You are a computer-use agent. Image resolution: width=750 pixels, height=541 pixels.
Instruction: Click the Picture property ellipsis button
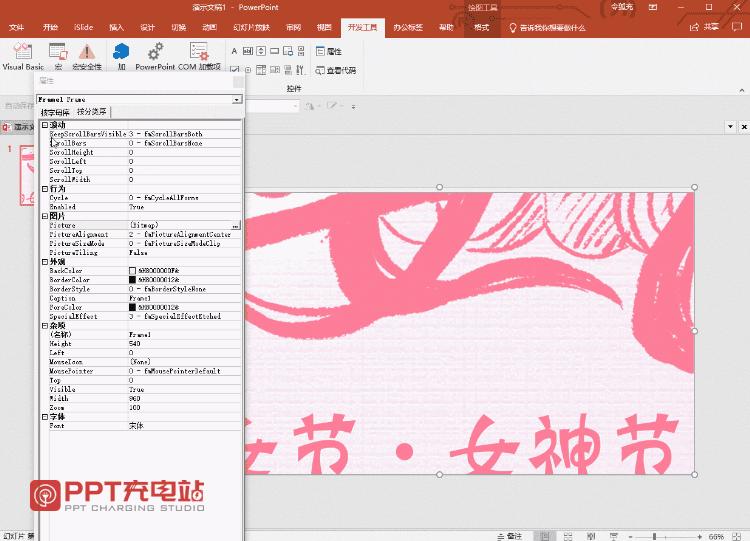235,225
